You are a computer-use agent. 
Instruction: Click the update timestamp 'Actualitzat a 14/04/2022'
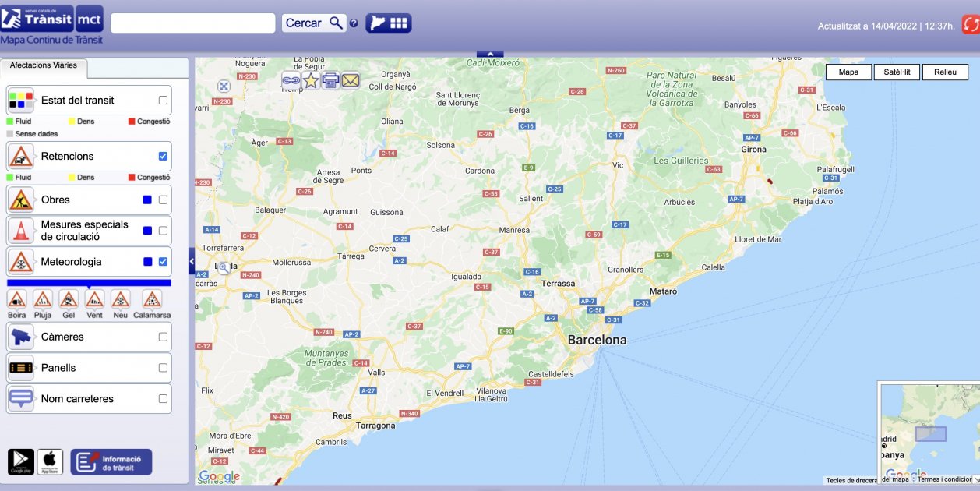click(x=868, y=26)
